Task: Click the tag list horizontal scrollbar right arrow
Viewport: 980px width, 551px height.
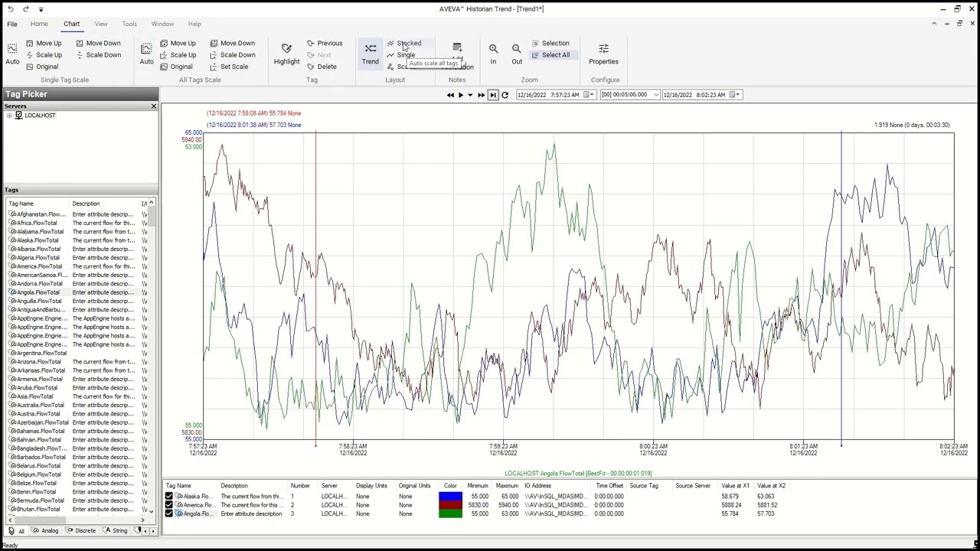Action: 142,520
